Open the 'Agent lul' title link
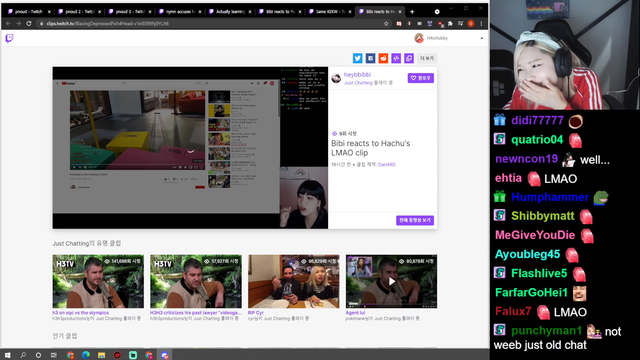Viewport: 640px width, 360px height. [355, 313]
